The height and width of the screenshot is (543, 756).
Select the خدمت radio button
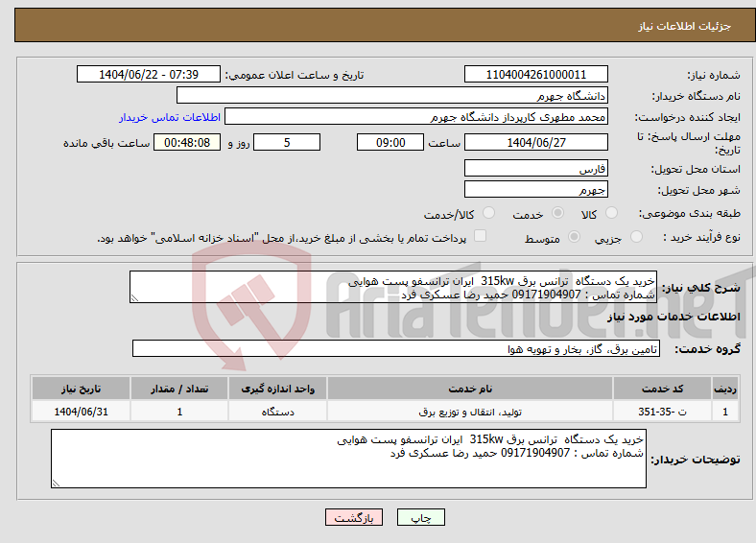(x=557, y=213)
